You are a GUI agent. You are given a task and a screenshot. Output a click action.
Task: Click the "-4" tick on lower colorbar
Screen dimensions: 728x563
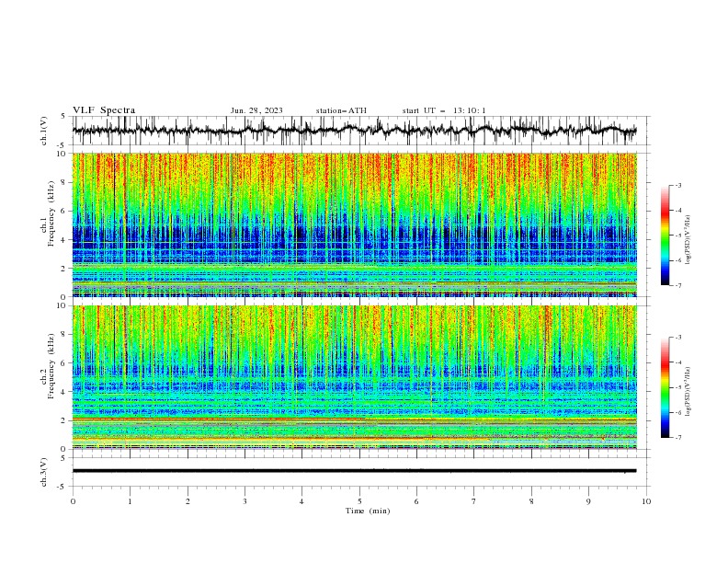pos(678,362)
